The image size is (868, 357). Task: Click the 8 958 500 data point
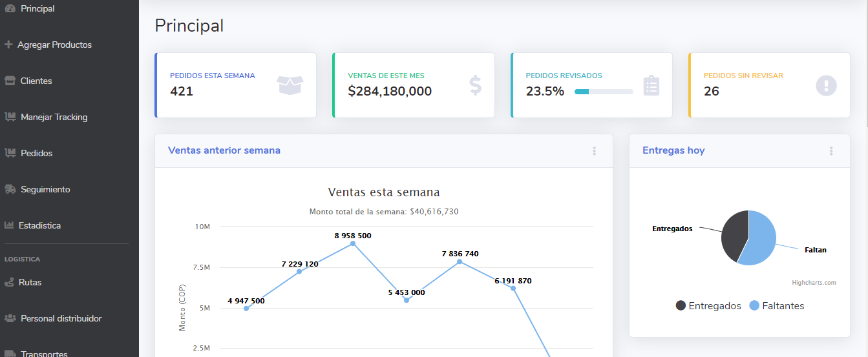point(352,243)
